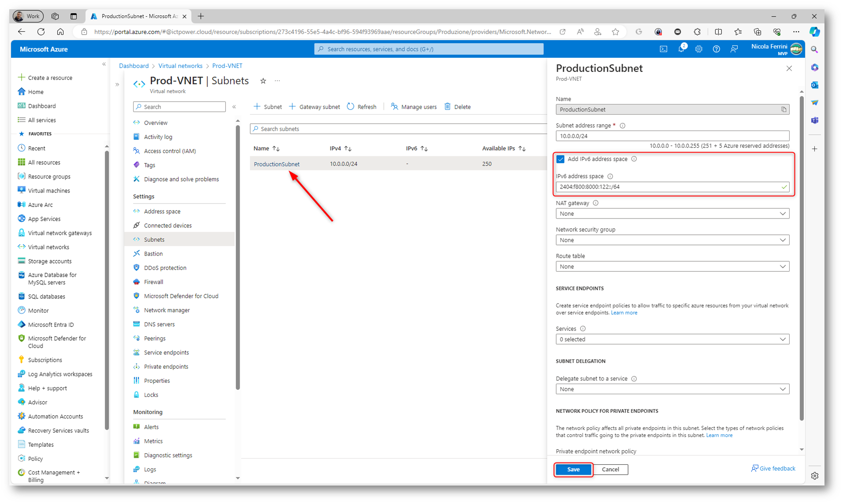Bookmark this page with the browser star

click(x=616, y=32)
